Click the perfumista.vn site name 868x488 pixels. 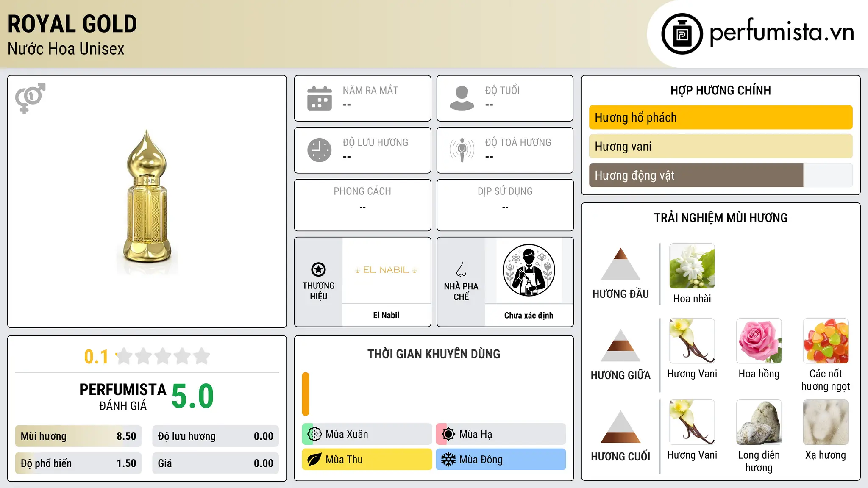tap(782, 32)
